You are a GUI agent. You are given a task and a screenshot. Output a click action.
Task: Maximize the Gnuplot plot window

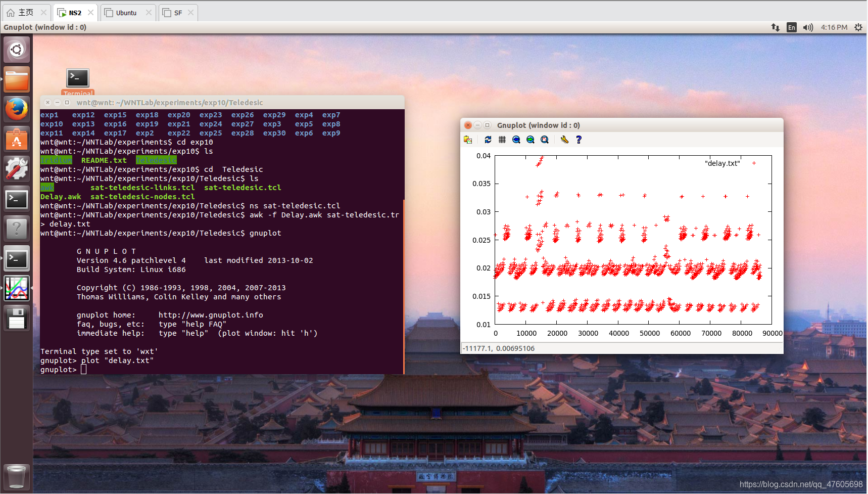[488, 125]
